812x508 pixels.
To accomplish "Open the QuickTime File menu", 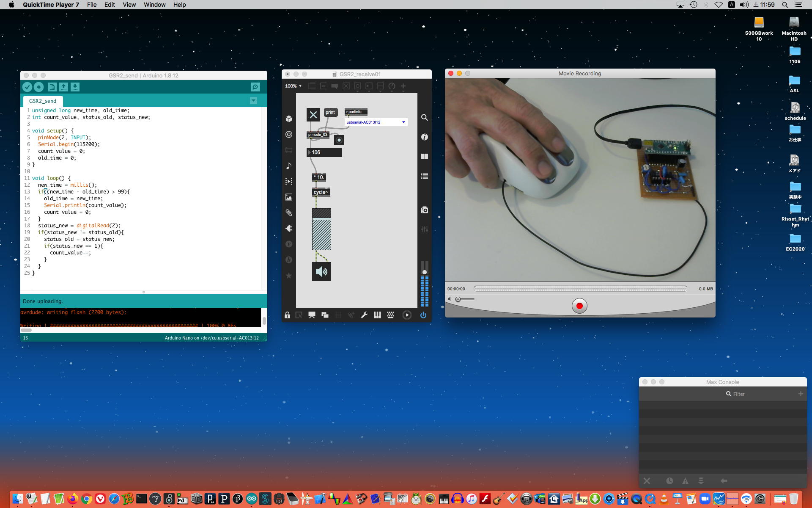I will pyautogui.click(x=91, y=5).
